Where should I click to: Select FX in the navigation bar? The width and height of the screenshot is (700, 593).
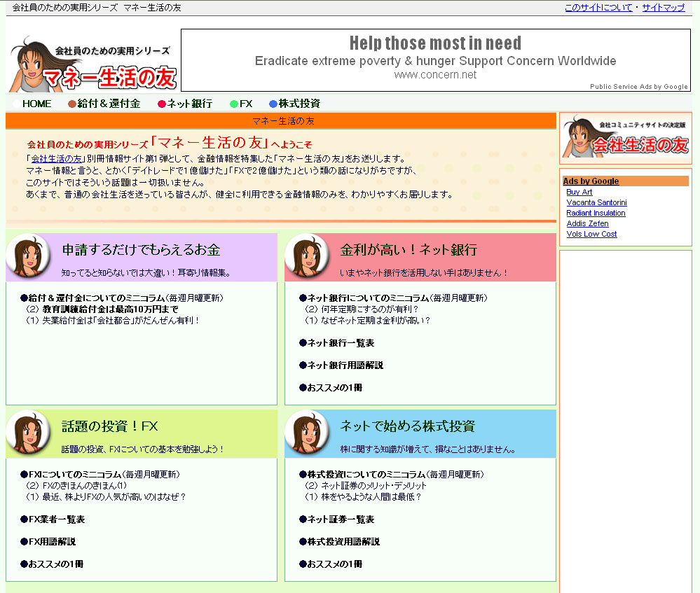point(245,104)
